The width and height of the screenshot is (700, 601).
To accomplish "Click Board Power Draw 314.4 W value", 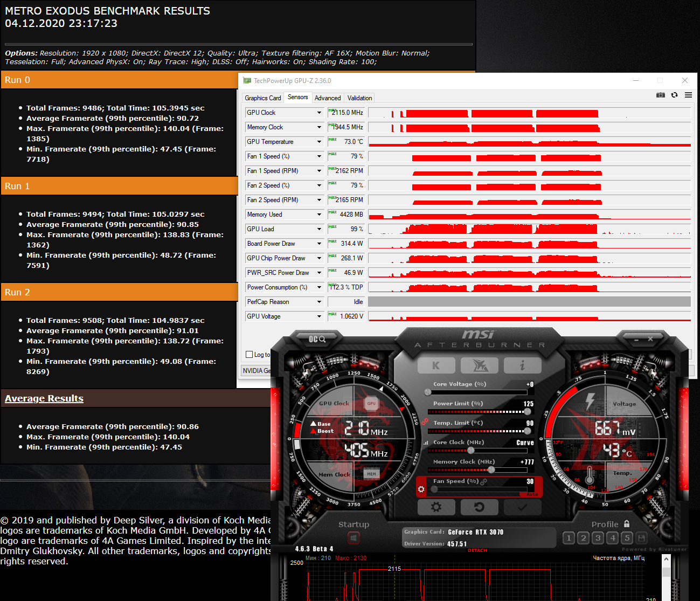I will (346, 244).
